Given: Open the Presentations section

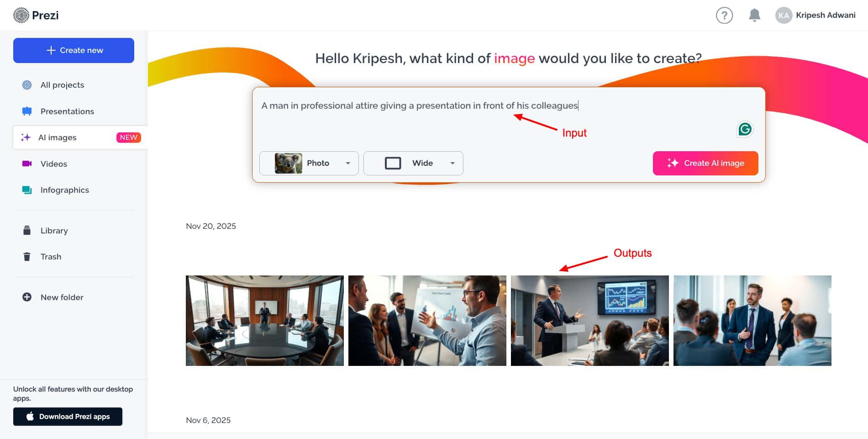Looking at the screenshot, I should pyautogui.click(x=67, y=111).
